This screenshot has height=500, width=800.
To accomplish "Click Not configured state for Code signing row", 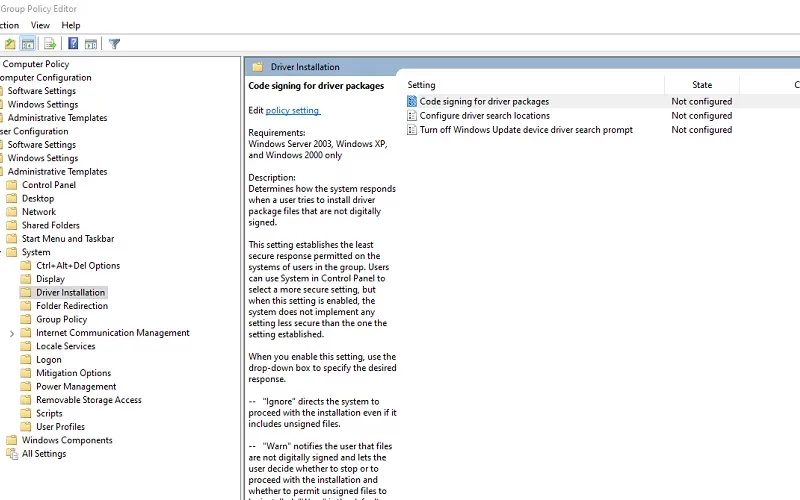I will click(702, 102).
